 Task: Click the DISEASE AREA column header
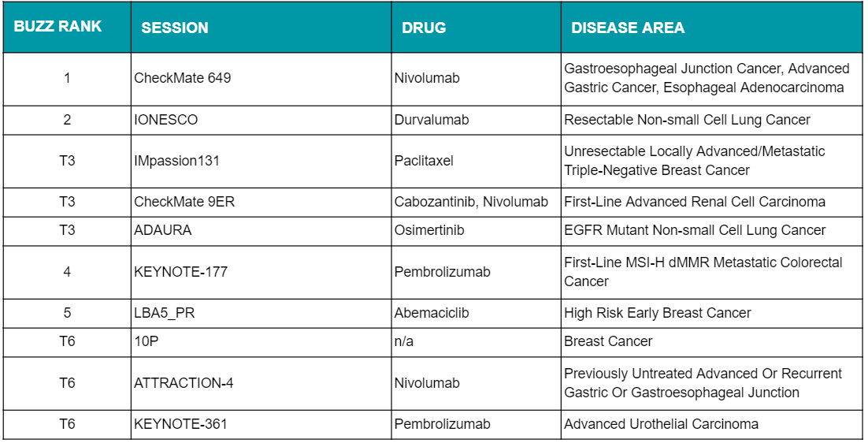[x=712, y=27]
